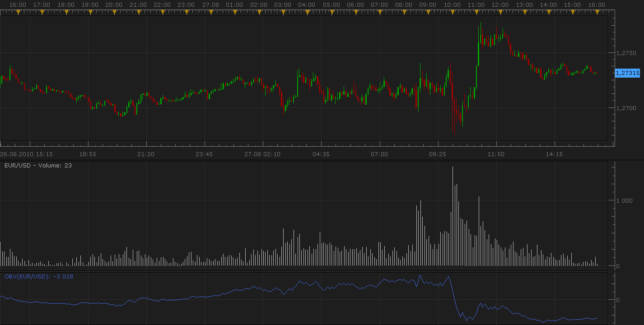This screenshot has width=644, height=325.
Task: Click the 14:15 time axis label
Action: tap(554, 154)
